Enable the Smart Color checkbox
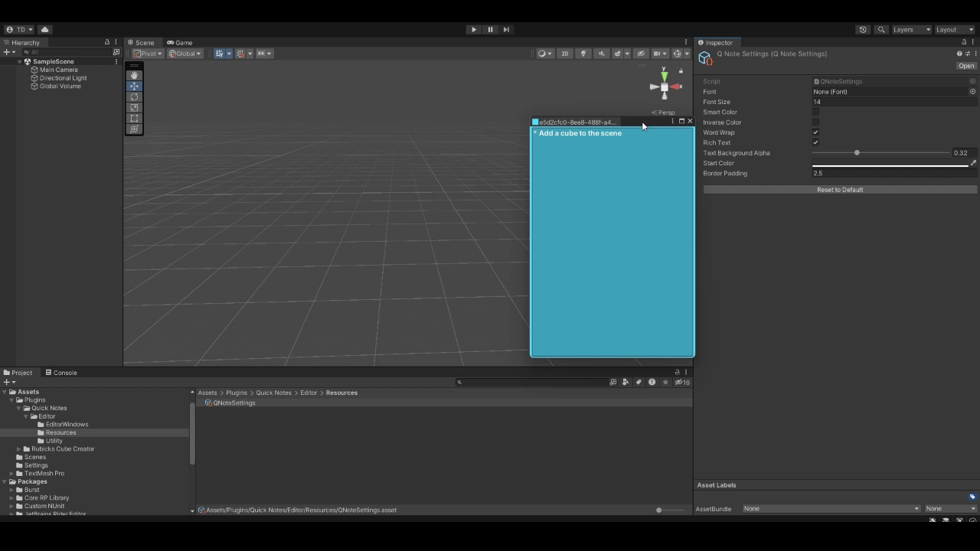Screen dimensions: 980x551 coord(815,112)
